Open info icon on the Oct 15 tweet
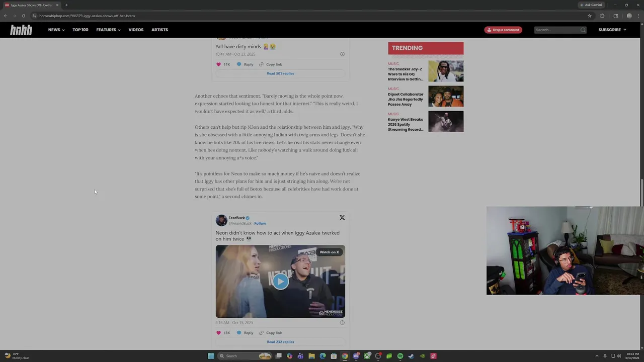The height and width of the screenshot is (362, 644). [342, 322]
